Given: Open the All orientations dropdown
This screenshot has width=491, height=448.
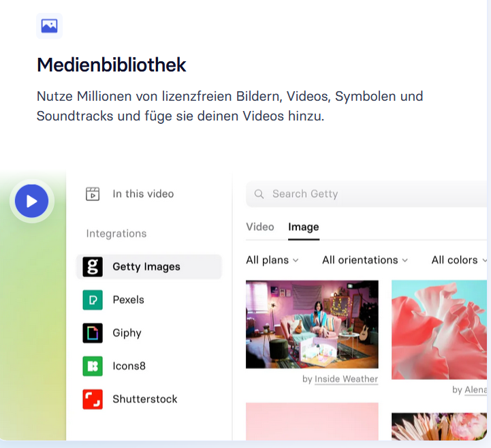Looking at the screenshot, I should 365,260.
